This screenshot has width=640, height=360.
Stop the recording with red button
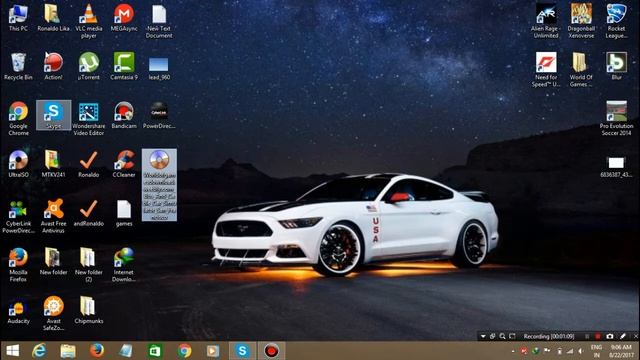pos(598,336)
